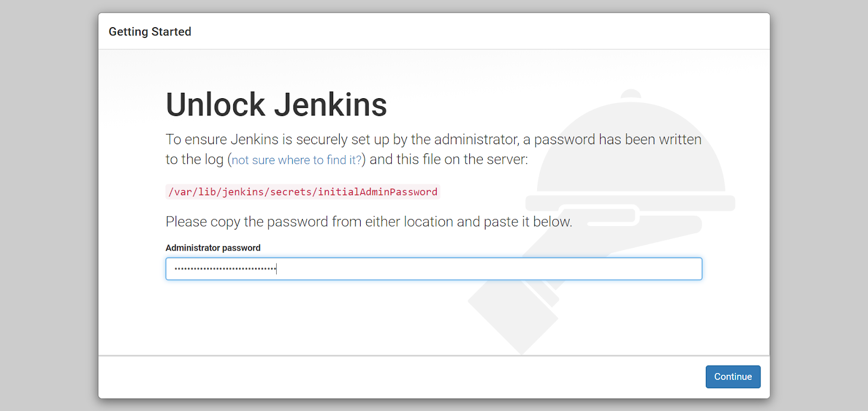Click the gray page background outside dialog
Image resolution: width=868 pixels, height=411 pixels.
pyautogui.click(x=49, y=206)
